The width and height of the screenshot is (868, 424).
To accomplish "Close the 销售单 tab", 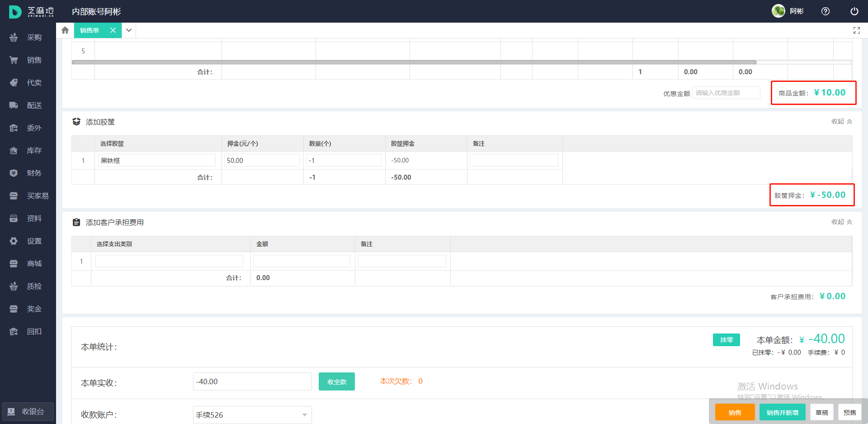I will point(113,30).
